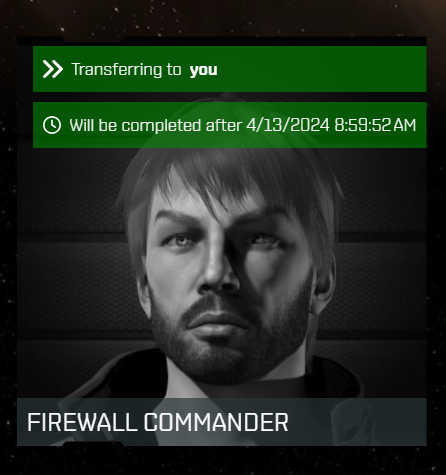The image size is (446, 475).
Task: Click the notch tab below the card frame
Action: 93,444
